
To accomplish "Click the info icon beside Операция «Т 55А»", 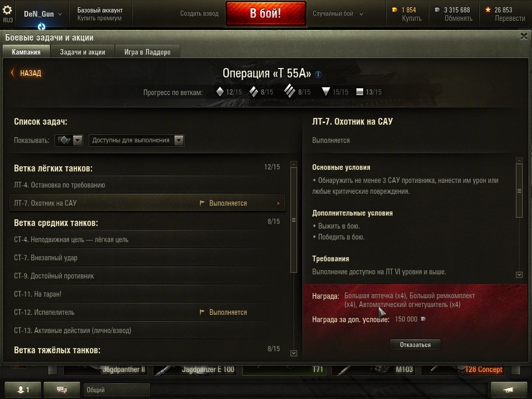I will coord(318,74).
